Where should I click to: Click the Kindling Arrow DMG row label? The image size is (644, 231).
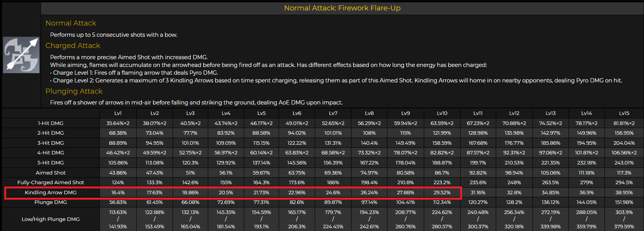coord(51,192)
